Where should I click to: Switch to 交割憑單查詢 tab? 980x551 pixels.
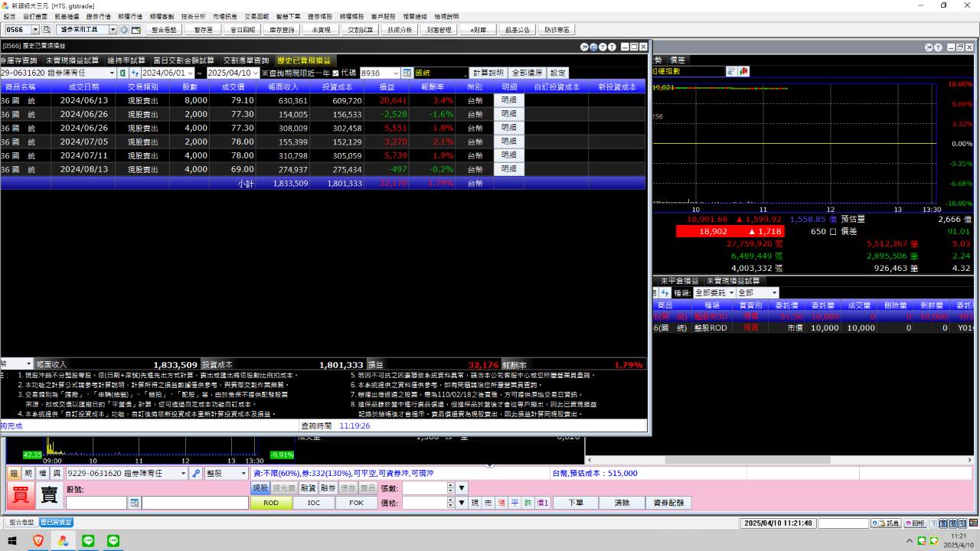(x=246, y=60)
